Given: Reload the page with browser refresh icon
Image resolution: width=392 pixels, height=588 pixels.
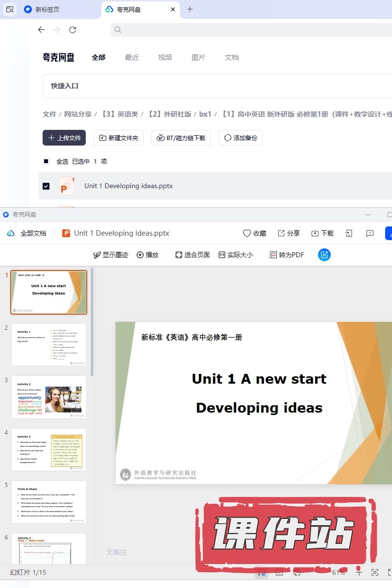Looking at the screenshot, I should [x=73, y=30].
